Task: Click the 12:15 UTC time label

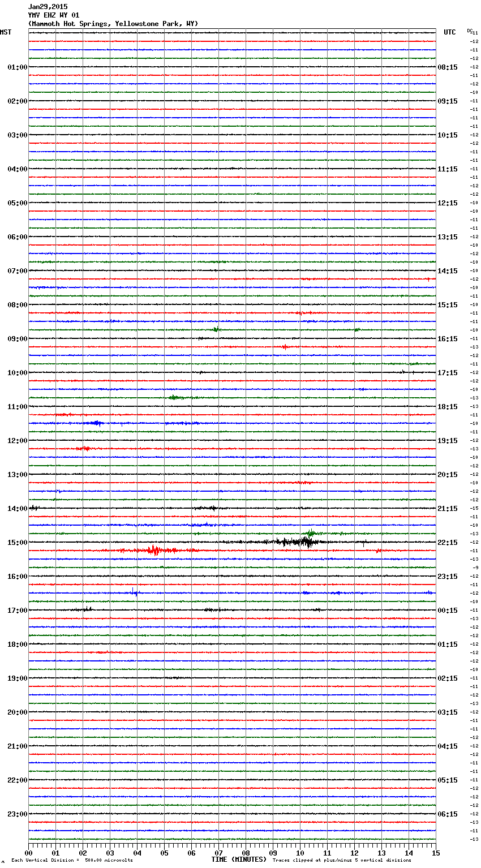Action: tap(448, 203)
